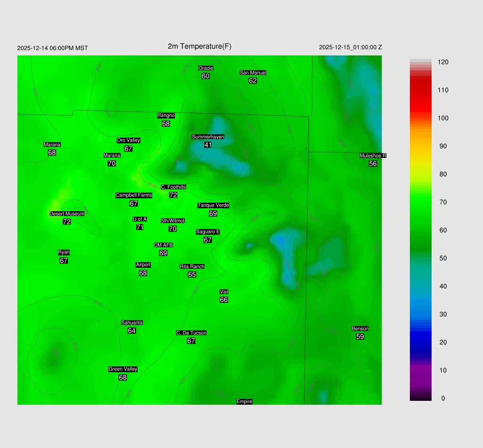Click the Benson station label
This screenshot has width=483, height=448.
[x=360, y=329]
